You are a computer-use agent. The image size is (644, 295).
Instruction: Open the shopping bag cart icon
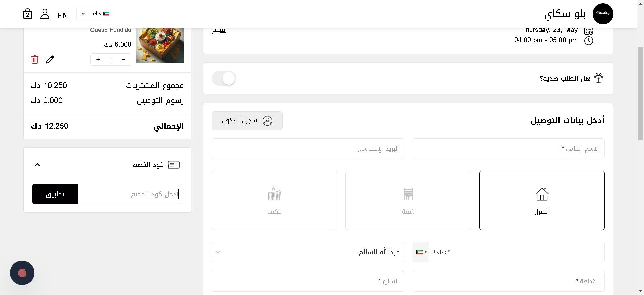28,14
